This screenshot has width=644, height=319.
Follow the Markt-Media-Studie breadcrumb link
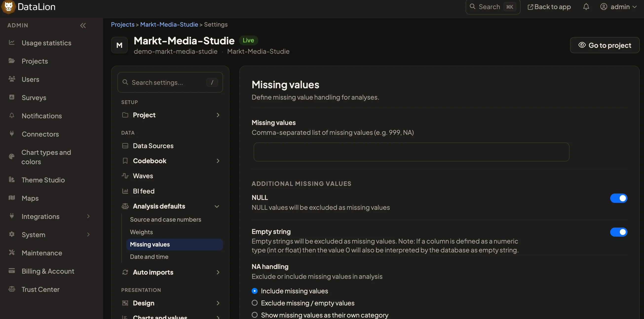click(169, 24)
